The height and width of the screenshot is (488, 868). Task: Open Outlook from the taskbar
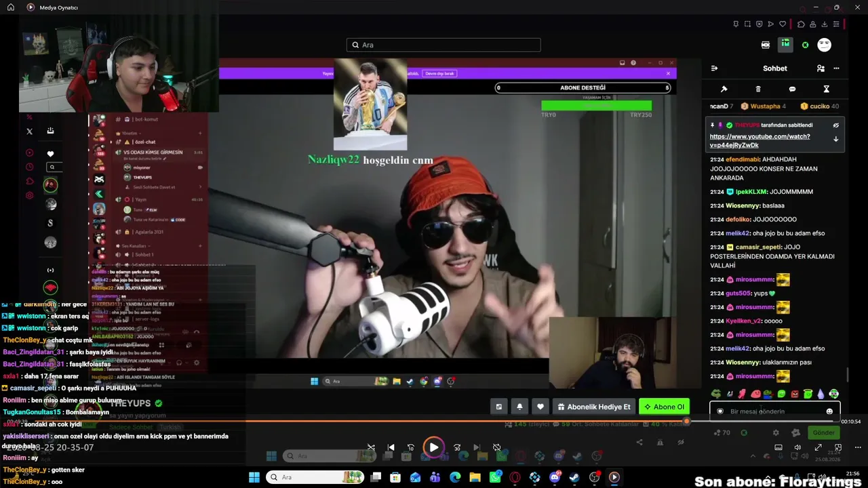pyautogui.click(x=415, y=477)
